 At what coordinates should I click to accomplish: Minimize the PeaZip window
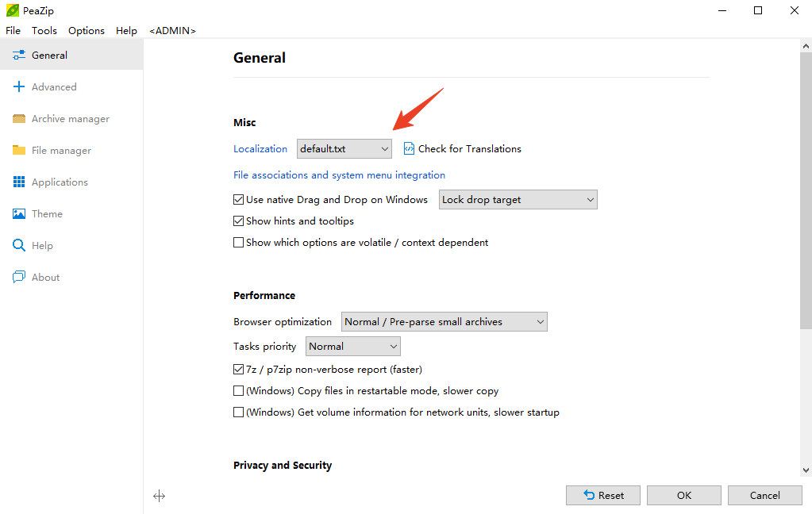coord(722,10)
